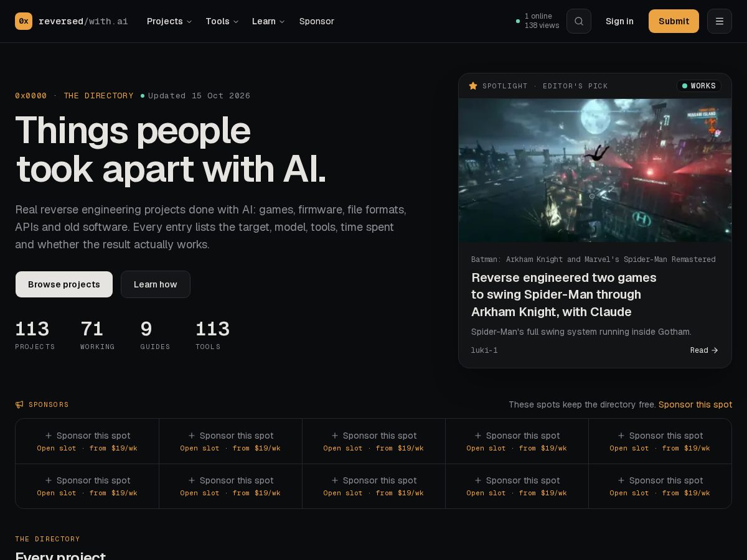
Task: Click the orange 0x logo icon
Action: (24, 21)
